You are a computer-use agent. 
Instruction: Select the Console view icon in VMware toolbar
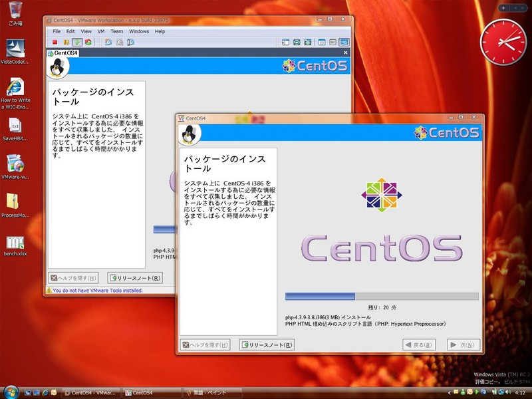point(344,42)
